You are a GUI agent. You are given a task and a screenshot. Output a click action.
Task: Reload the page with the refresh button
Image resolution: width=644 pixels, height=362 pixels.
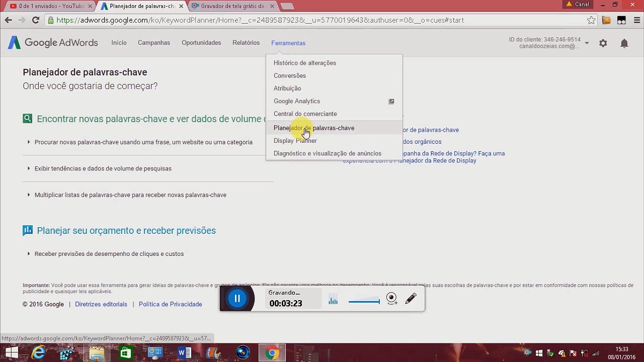[35, 20]
